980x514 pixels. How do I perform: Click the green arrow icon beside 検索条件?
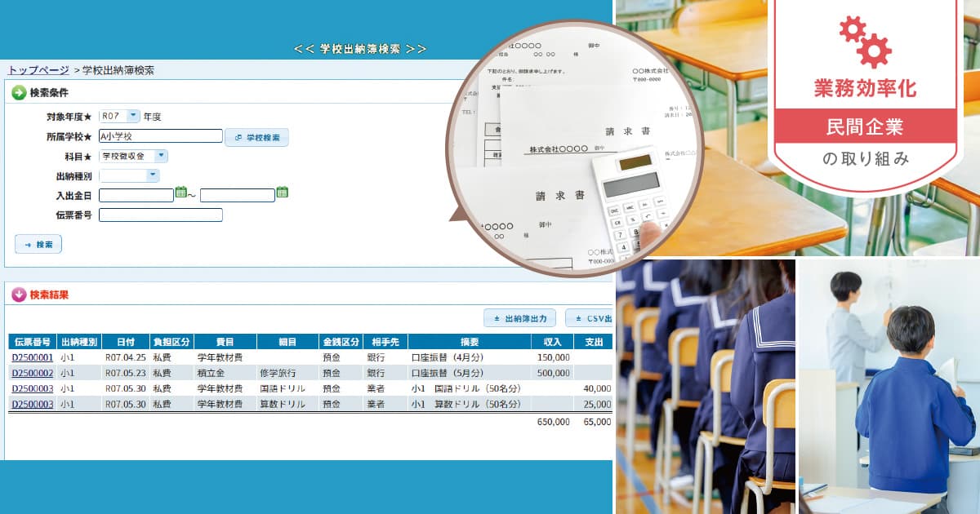pos(19,92)
